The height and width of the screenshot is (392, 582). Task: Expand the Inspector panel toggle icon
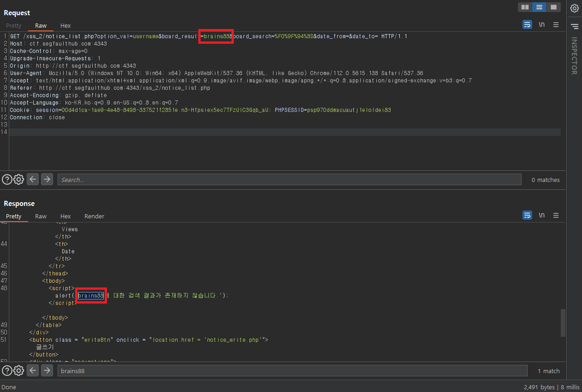pyautogui.click(x=574, y=26)
